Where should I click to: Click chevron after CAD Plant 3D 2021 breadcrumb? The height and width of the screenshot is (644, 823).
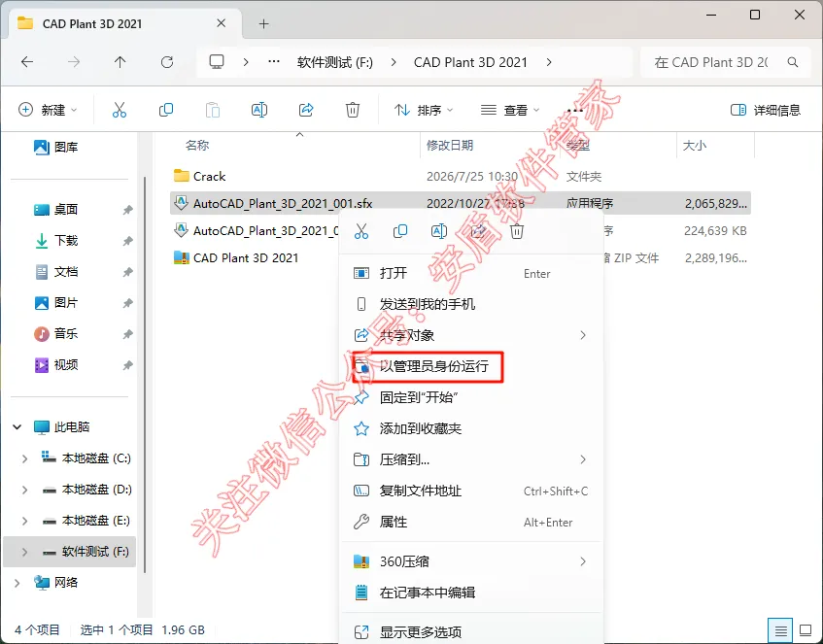pyautogui.click(x=548, y=62)
